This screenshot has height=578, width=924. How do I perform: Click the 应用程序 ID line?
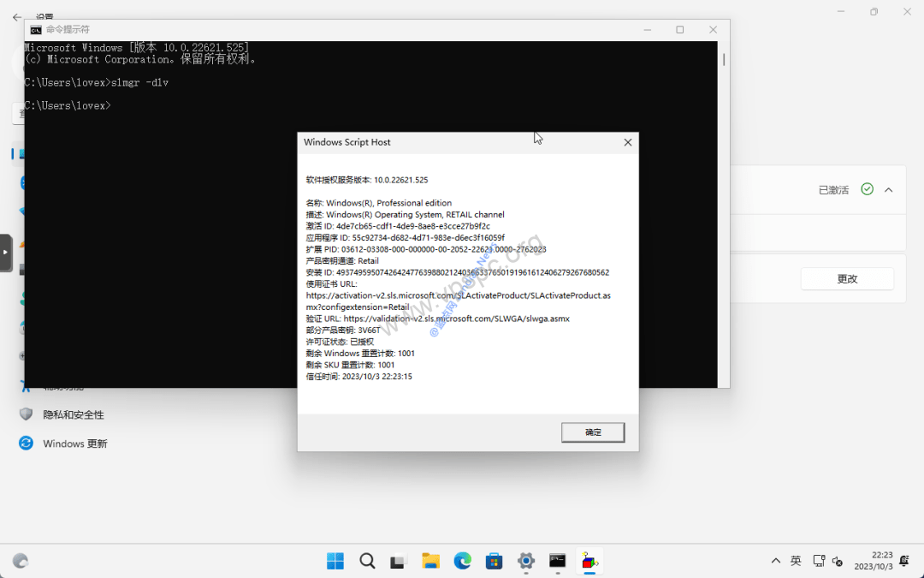coord(406,238)
